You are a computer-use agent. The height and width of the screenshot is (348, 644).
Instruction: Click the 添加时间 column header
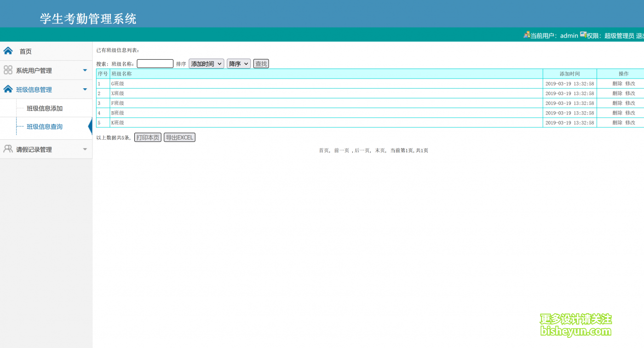pos(569,74)
